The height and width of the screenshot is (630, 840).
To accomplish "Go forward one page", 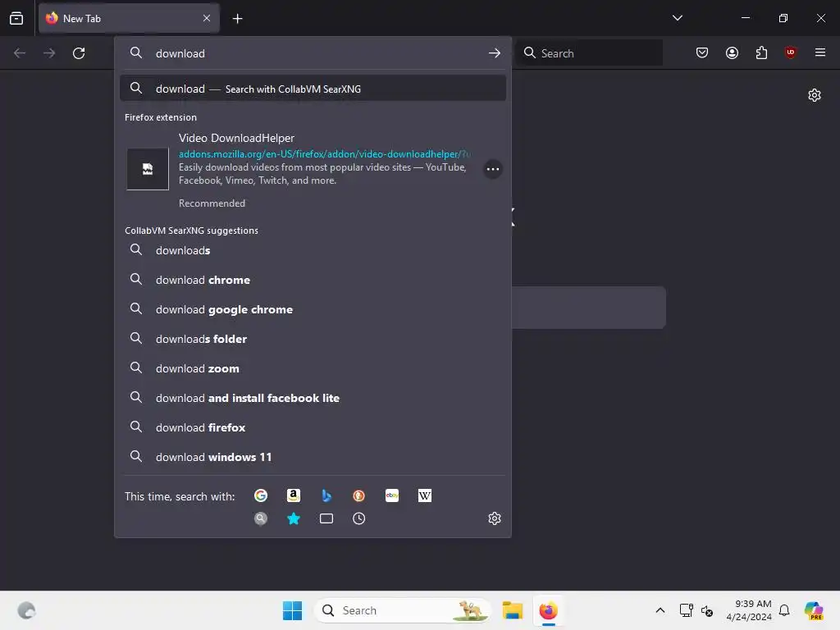I will [x=49, y=53].
